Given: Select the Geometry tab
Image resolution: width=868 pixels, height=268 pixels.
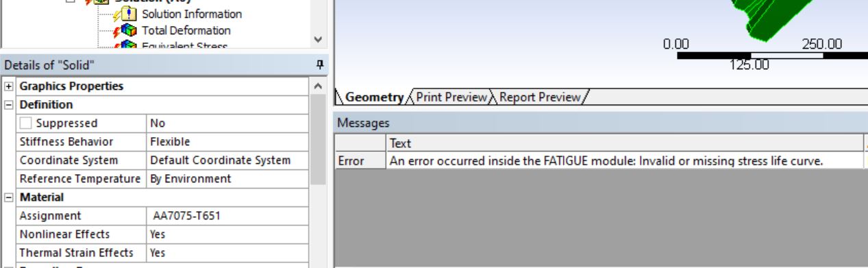Looking at the screenshot, I should (x=374, y=97).
